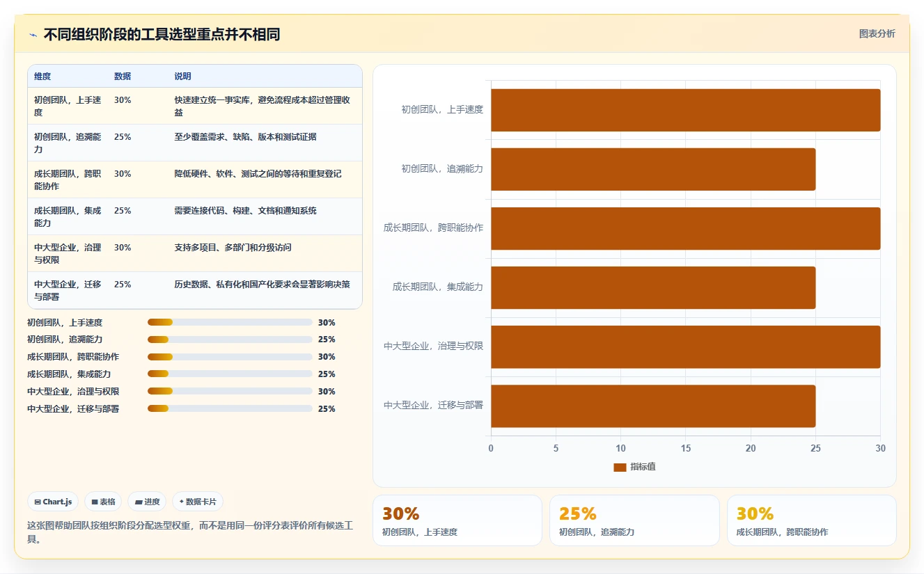Click the chart bar for 初创团队，追溯能力
Screen dimensions: 924x574
point(653,169)
